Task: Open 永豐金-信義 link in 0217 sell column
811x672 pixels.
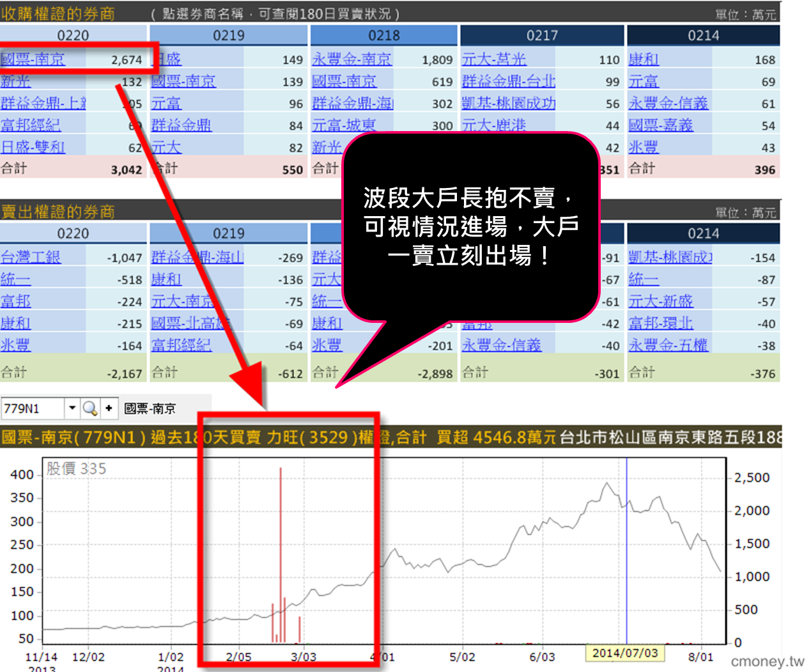Action: click(x=501, y=345)
